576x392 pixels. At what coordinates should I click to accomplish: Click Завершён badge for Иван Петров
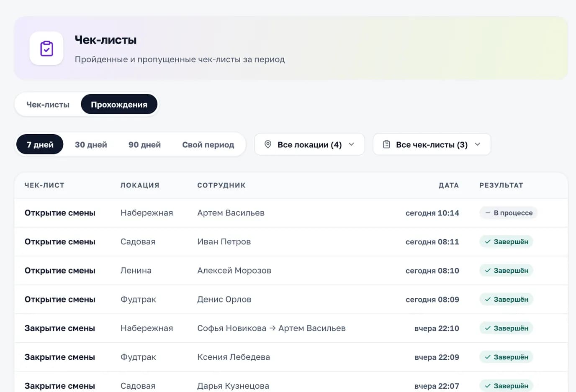pos(506,242)
